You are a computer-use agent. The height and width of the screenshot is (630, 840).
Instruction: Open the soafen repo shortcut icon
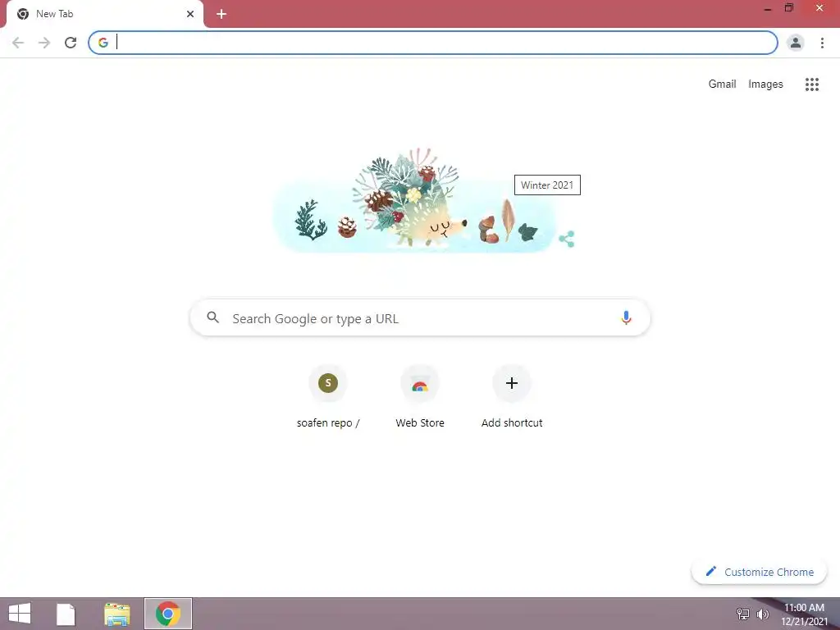(328, 383)
